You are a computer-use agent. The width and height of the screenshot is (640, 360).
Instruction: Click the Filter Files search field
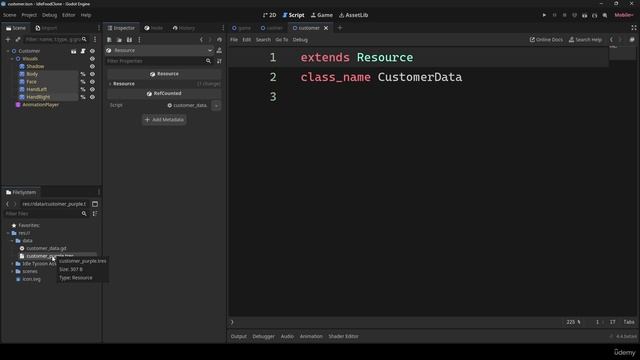46,213
